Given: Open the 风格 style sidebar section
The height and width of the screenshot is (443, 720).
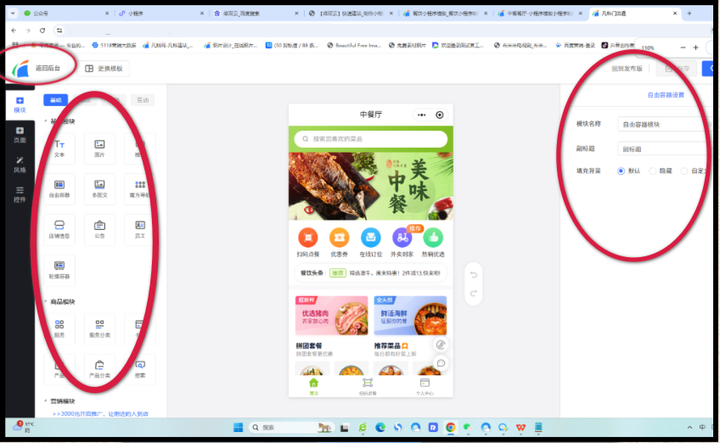Looking at the screenshot, I should click(20, 164).
